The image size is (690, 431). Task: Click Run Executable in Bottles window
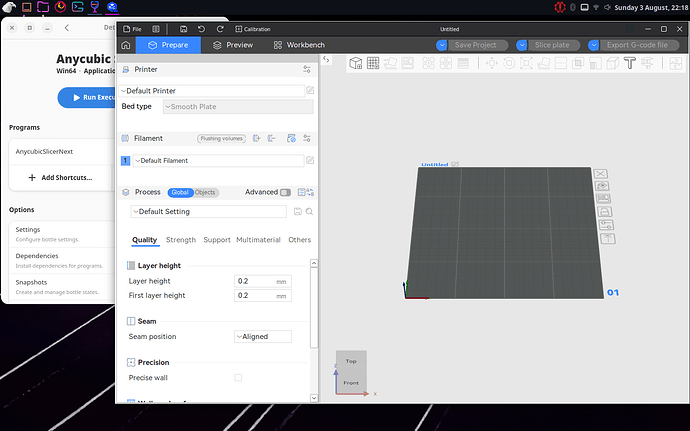pos(87,97)
